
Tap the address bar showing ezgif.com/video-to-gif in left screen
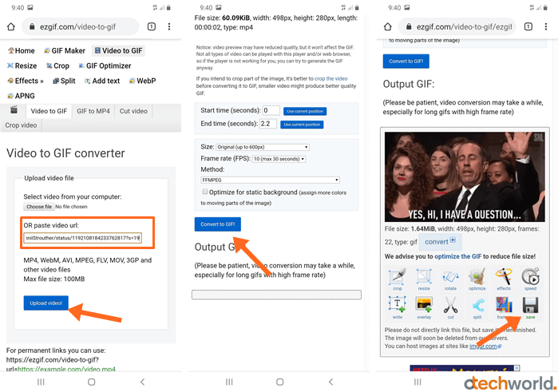pos(80,26)
